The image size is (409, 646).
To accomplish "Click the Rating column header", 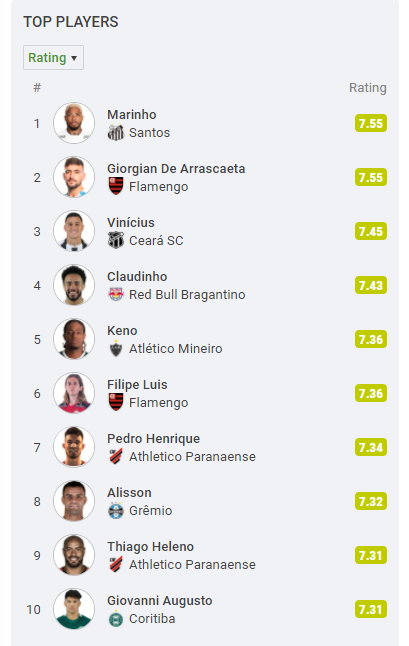I will [x=368, y=88].
